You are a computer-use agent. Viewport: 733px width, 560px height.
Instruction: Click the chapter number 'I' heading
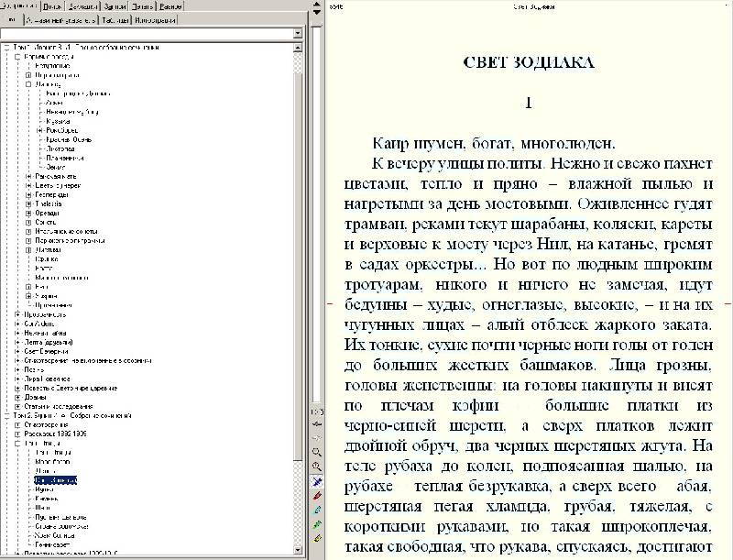[529, 103]
